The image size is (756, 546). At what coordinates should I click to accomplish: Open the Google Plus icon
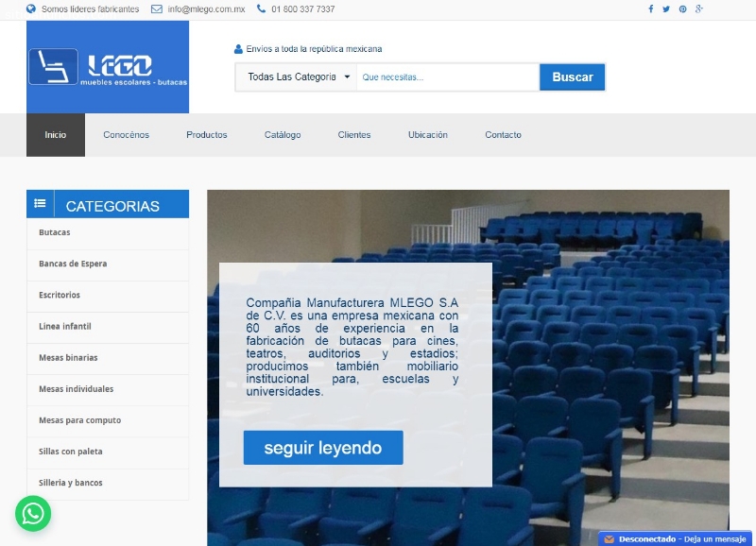[x=699, y=9]
